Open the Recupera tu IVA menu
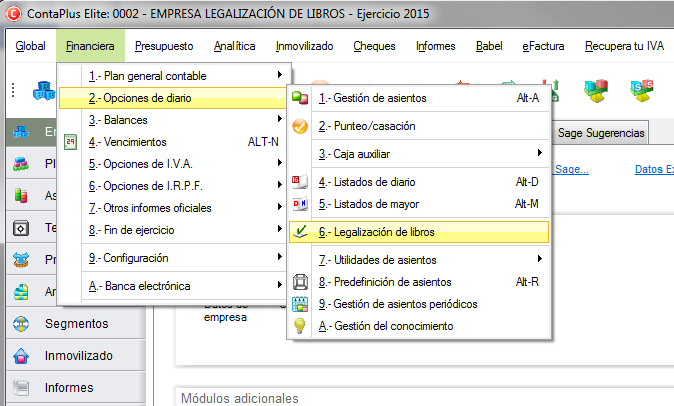Viewport: 674px width, 406px height. pyautogui.click(x=625, y=46)
